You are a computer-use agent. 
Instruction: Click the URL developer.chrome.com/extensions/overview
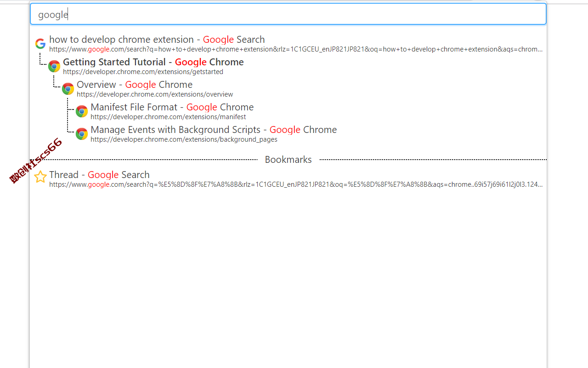(x=155, y=94)
